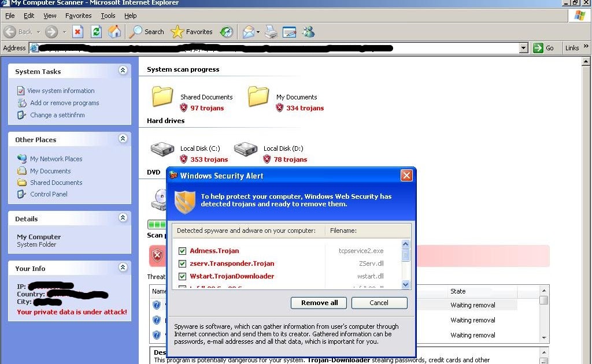Click the Mail envelope icon

248,32
